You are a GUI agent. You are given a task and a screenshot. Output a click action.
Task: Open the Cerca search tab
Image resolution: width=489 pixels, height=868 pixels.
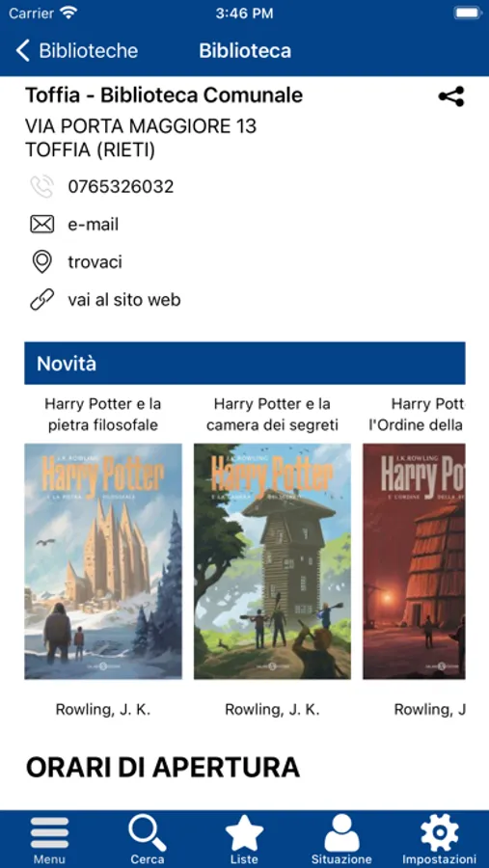(148, 839)
